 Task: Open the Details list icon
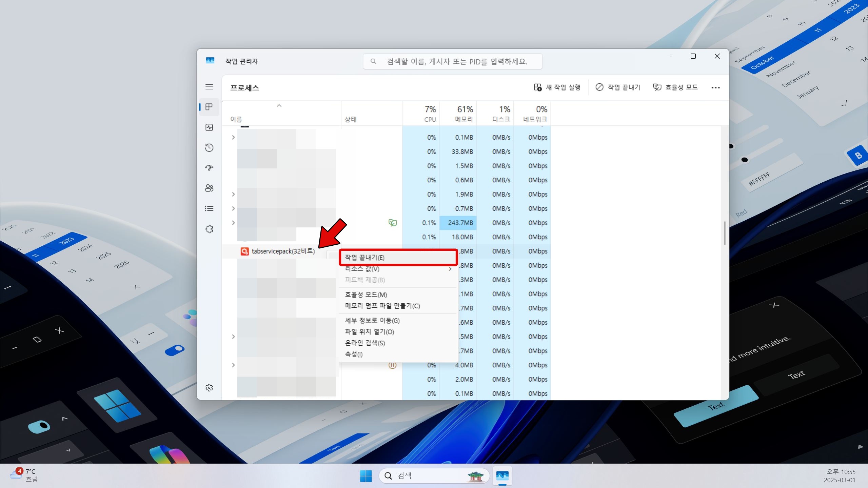click(x=209, y=208)
